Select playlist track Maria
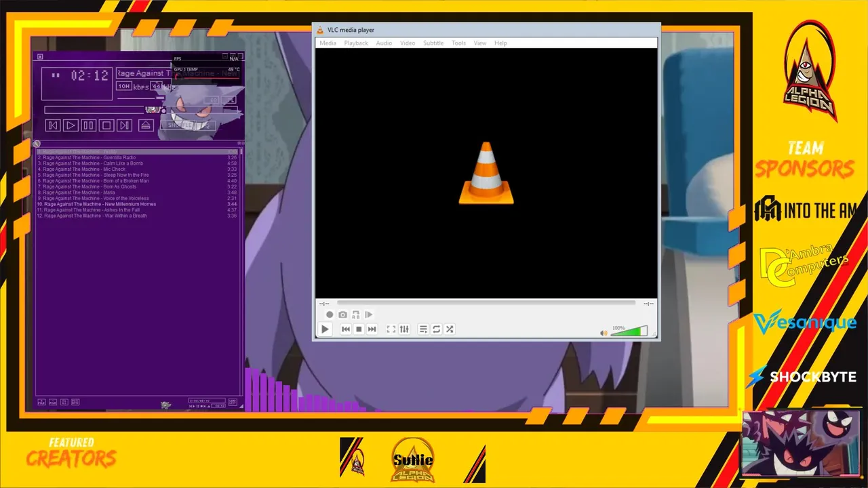Viewport: 868px width, 488px height. [x=137, y=192]
